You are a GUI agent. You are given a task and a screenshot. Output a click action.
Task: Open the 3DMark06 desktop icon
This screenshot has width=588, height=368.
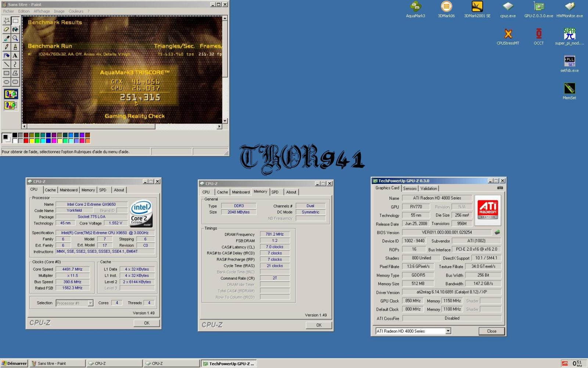tap(446, 10)
